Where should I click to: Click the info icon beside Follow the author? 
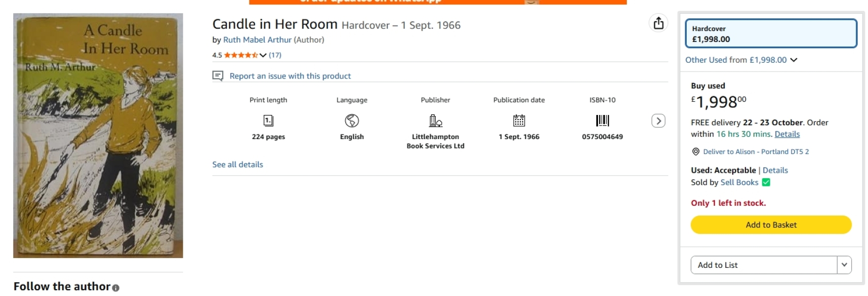click(116, 288)
